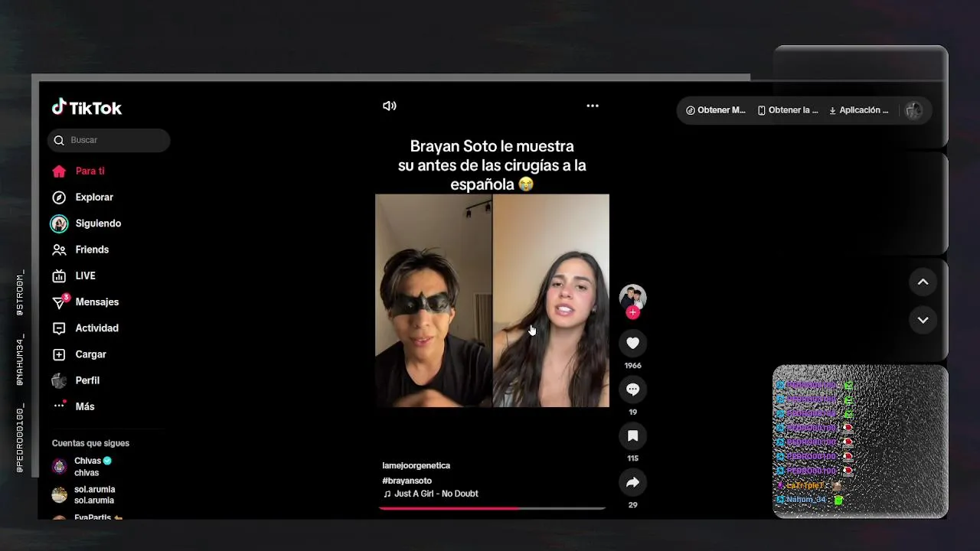Click the video player to pause
980x551 pixels.
(492, 301)
